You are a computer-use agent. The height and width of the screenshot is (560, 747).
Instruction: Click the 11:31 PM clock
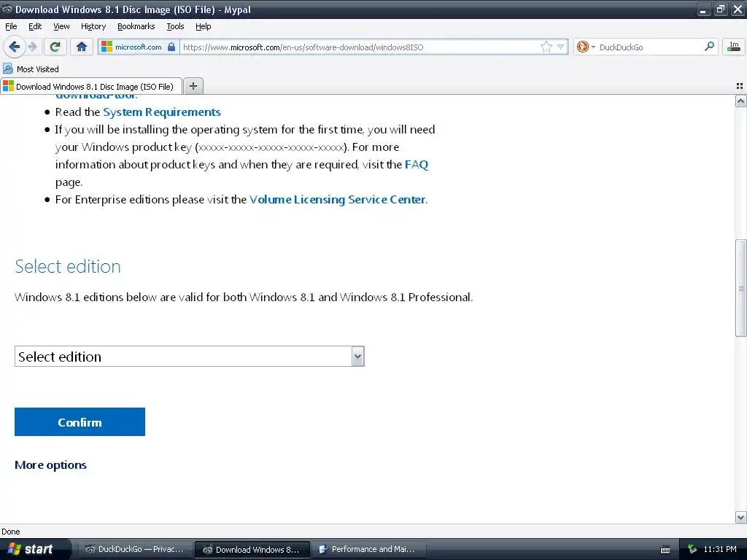(x=720, y=550)
